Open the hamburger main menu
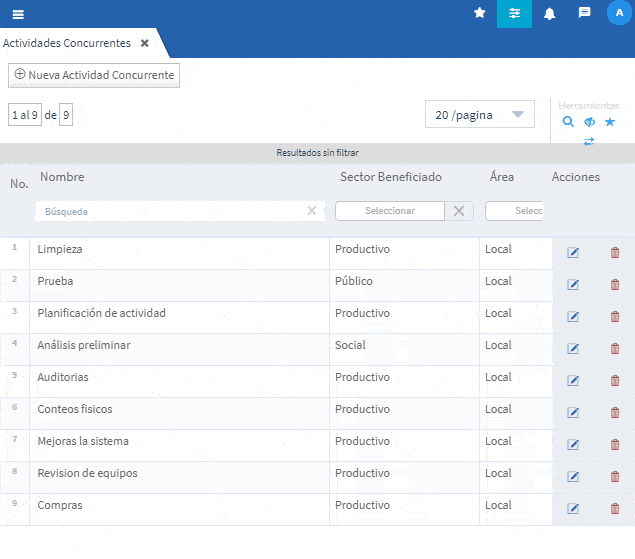 (x=18, y=14)
